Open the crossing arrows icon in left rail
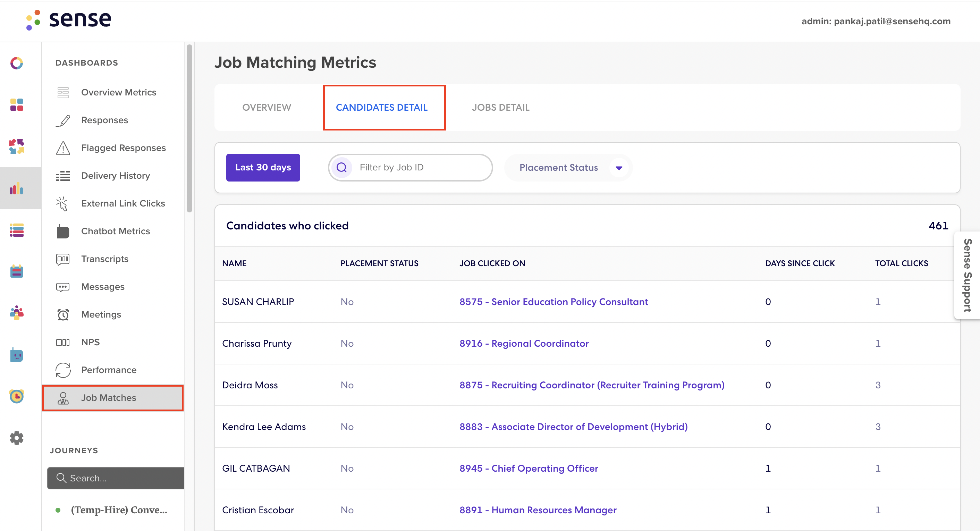The image size is (980, 531). 16,146
